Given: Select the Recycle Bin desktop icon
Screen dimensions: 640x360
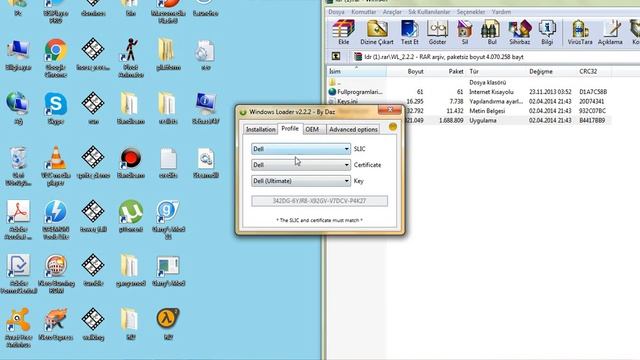Looking at the screenshot, I should pyautogui.click(x=18, y=166).
